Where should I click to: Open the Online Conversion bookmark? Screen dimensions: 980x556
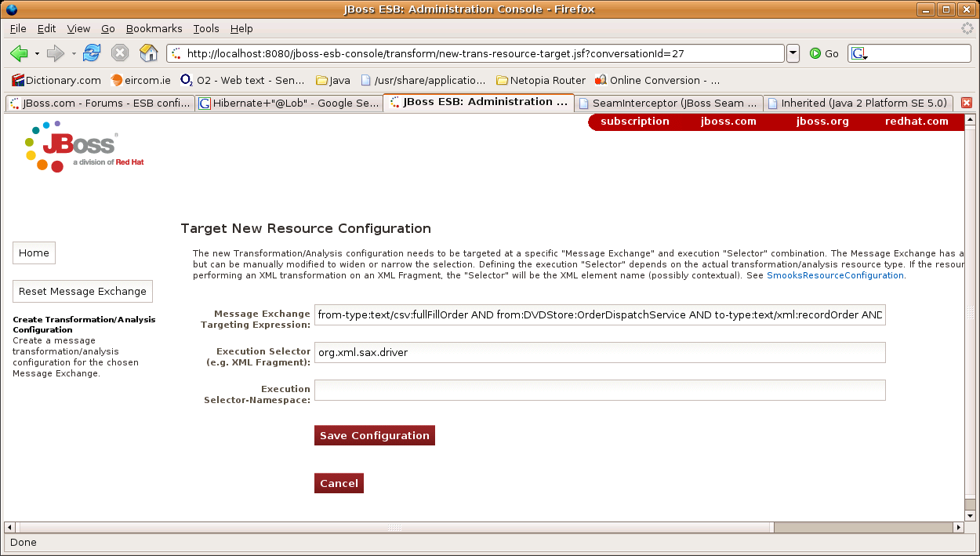tap(658, 80)
